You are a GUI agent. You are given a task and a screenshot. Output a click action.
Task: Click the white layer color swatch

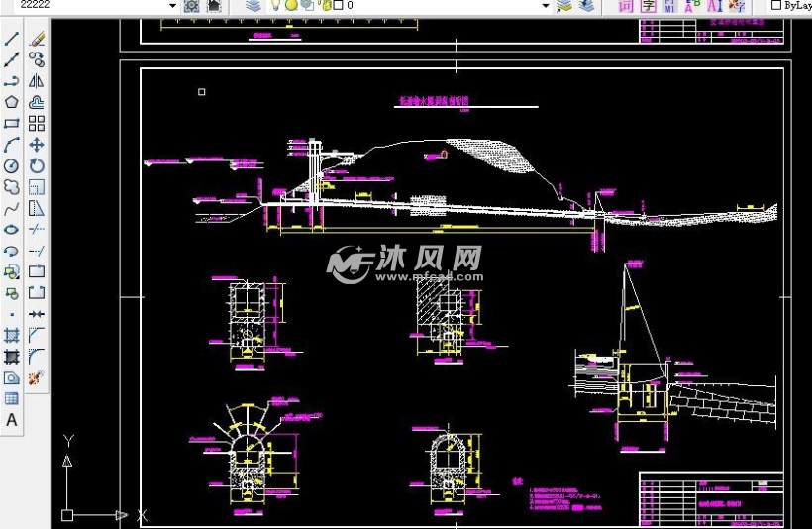(x=339, y=5)
